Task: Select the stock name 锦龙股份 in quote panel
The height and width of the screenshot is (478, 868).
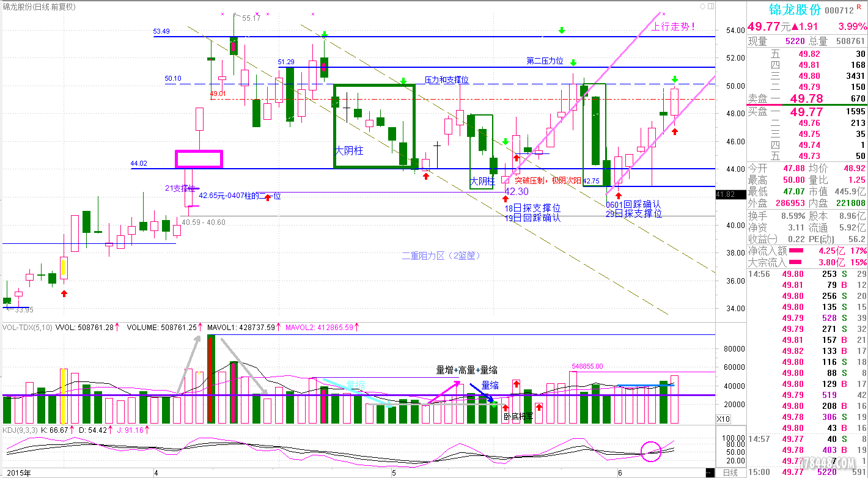Action: click(794, 10)
